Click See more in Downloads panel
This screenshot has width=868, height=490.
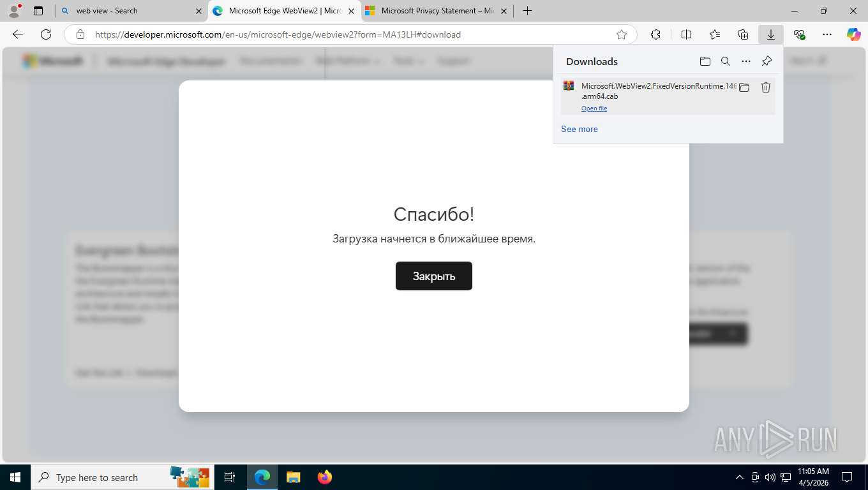[580, 129]
